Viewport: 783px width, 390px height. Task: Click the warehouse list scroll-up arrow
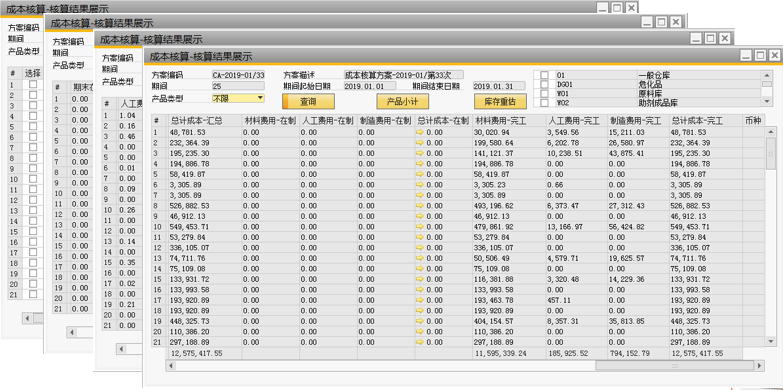[x=767, y=75]
